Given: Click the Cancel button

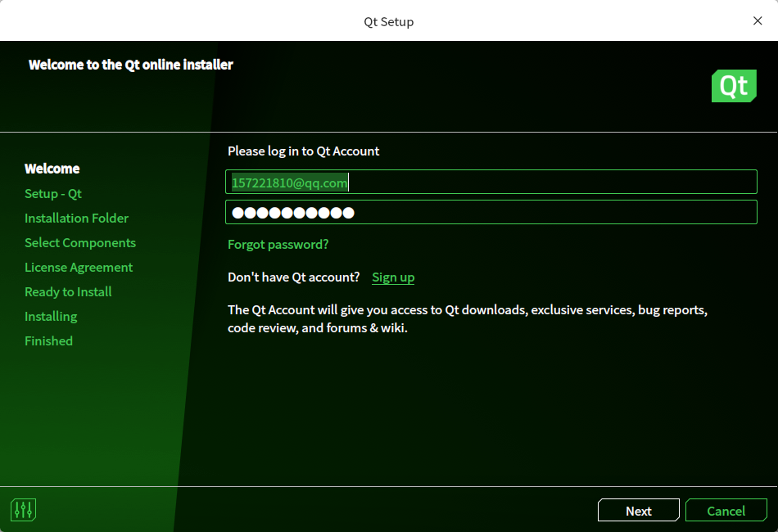Looking at the screenshot, I should tap(726, 510).
